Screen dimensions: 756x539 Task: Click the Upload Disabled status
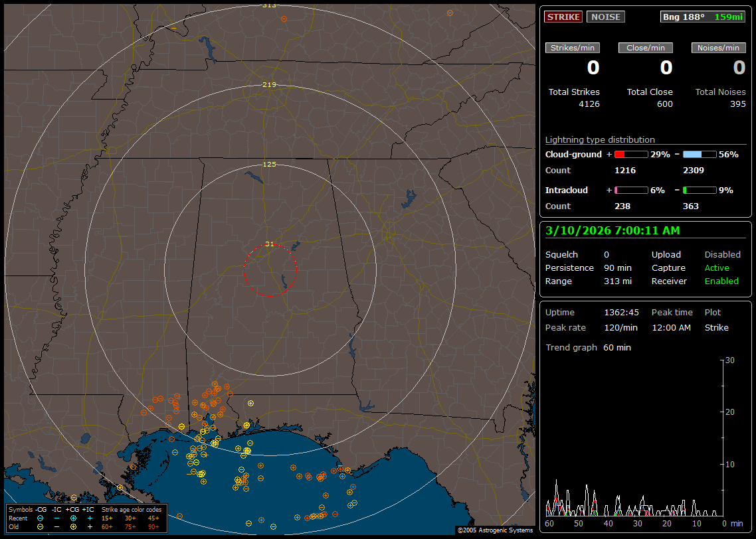[x=722, y=254]
